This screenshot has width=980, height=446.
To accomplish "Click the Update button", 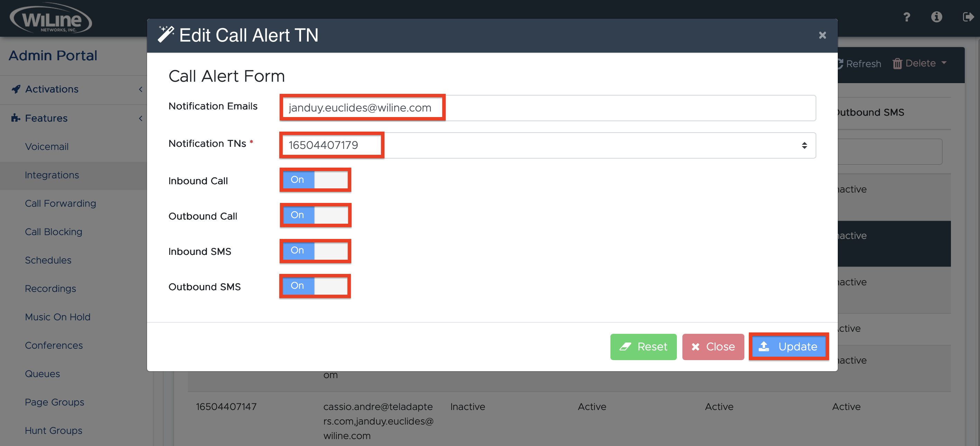I will (x=789, y=346).
